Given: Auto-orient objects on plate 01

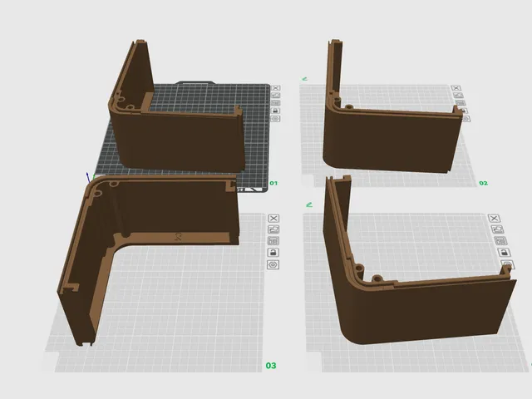Looking at the screenshot, I should 275,96.
